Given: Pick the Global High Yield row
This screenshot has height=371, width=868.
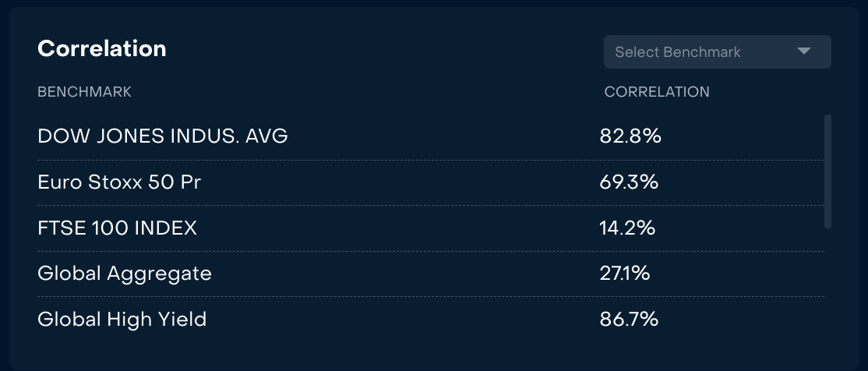Looking at the screenshot, I should coord(122,320).
